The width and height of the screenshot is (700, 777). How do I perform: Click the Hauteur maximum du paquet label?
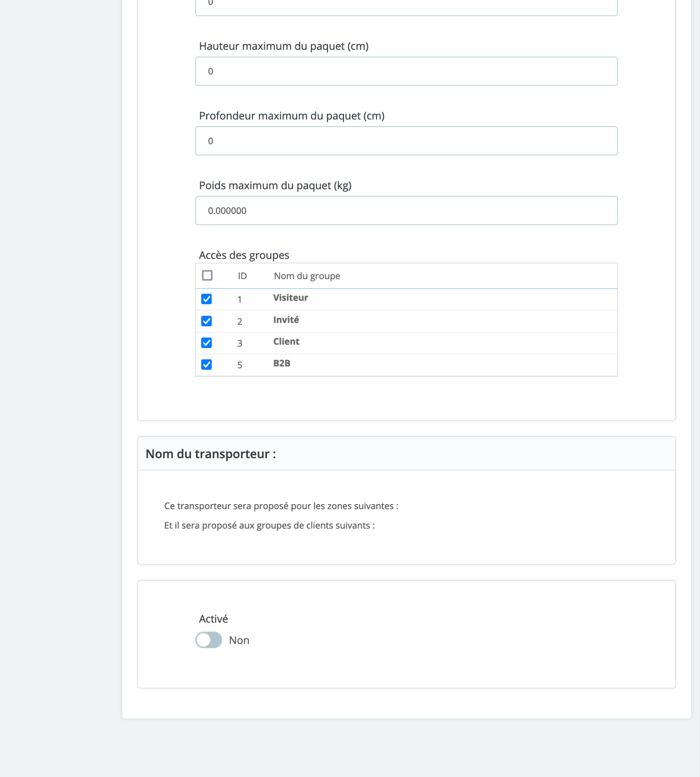(283, 46)
